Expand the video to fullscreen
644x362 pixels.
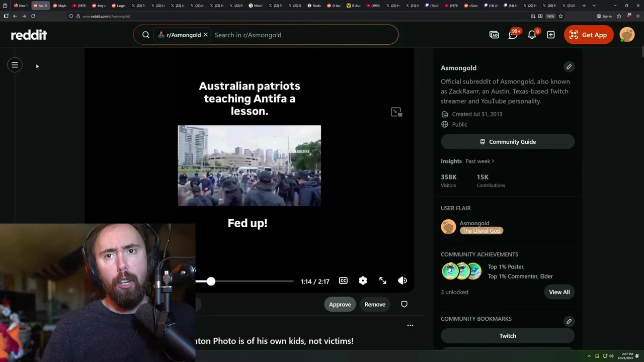point(383,281)
